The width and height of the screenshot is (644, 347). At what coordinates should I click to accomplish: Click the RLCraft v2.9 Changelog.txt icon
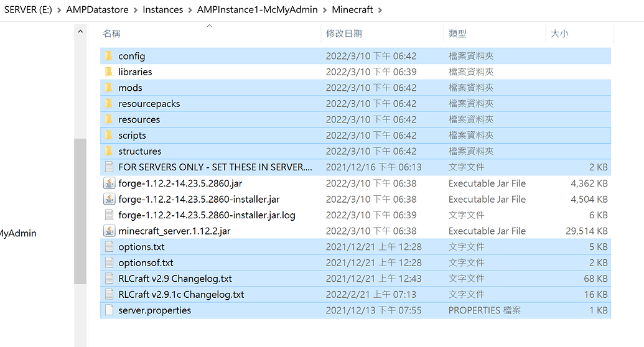pos(109,279)
